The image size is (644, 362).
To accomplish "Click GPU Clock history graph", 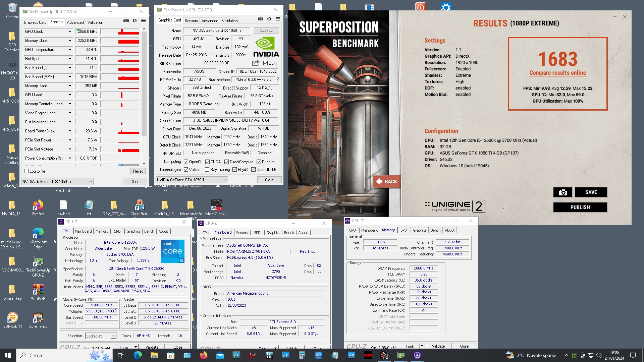I will [120, 32].
